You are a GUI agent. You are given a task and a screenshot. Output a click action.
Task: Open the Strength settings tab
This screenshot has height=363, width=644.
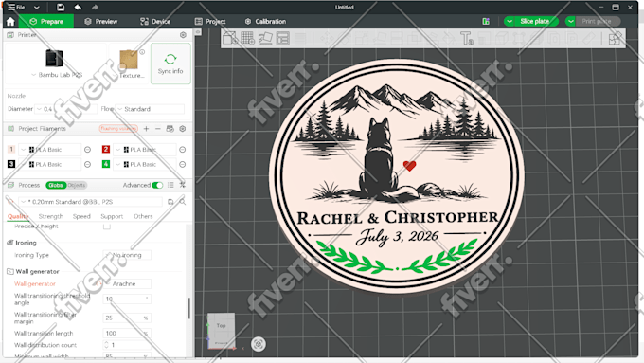coord(50,216)
